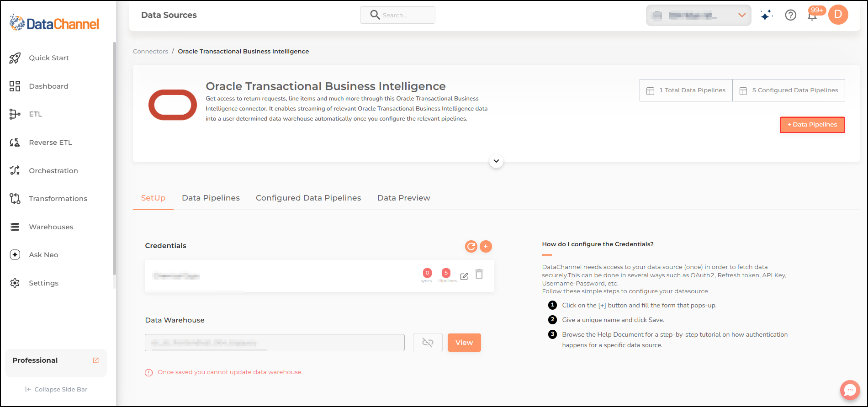Click the View data warehouse button
The image size is (868, 407).
pos(464,343)
